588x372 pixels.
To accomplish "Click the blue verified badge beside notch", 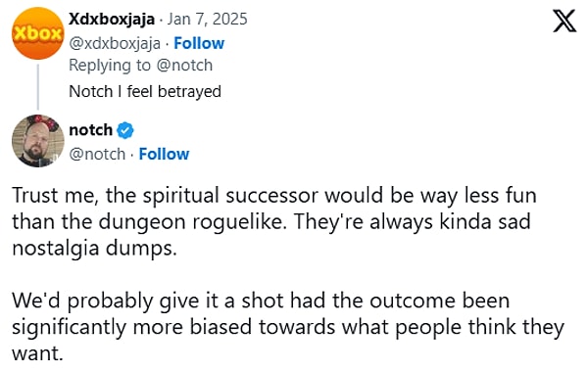I will click(124, 130).
